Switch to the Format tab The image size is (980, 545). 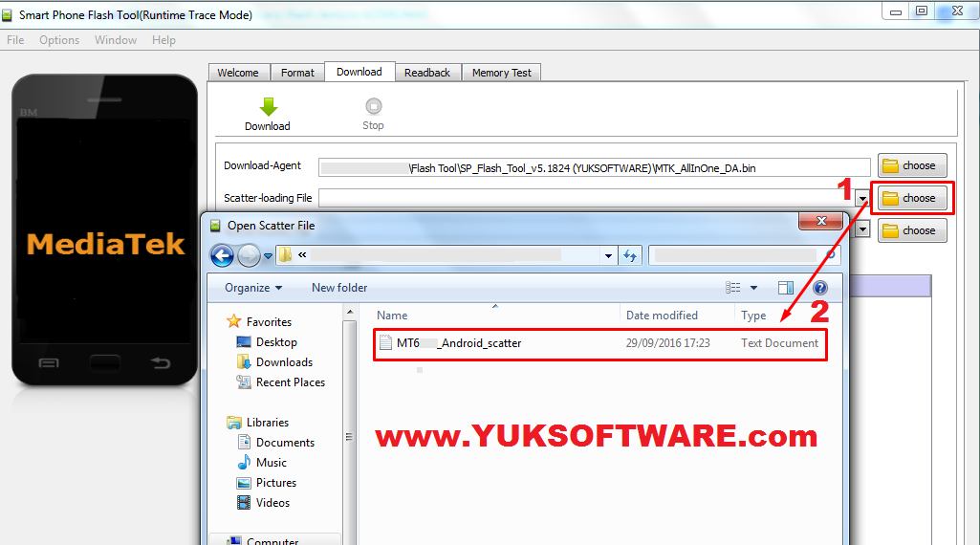click(x=297, y=73)
